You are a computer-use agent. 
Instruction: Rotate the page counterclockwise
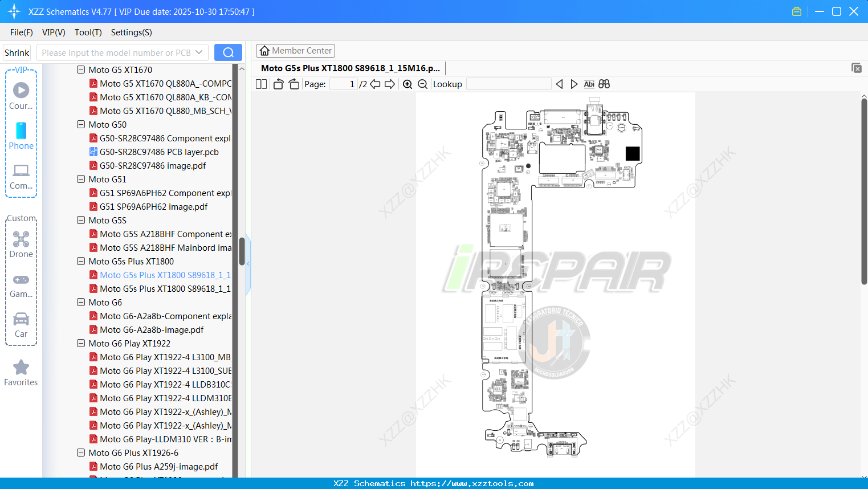[278, 83]
